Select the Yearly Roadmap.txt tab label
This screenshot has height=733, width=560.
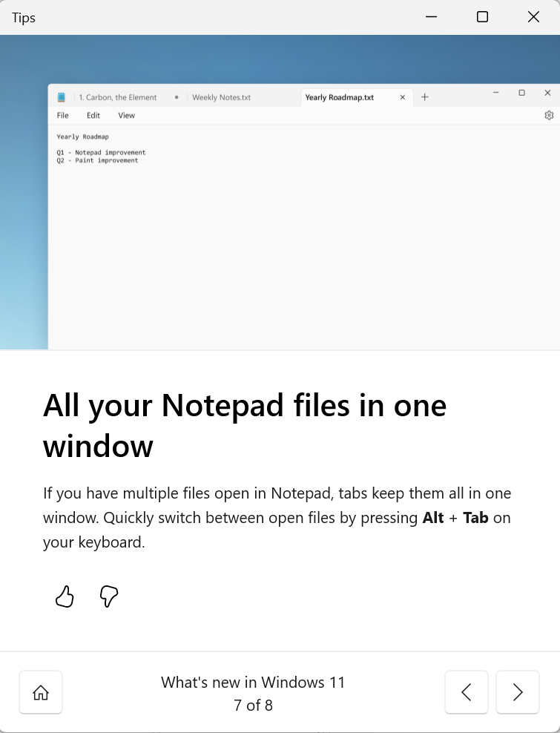point(340,97)
